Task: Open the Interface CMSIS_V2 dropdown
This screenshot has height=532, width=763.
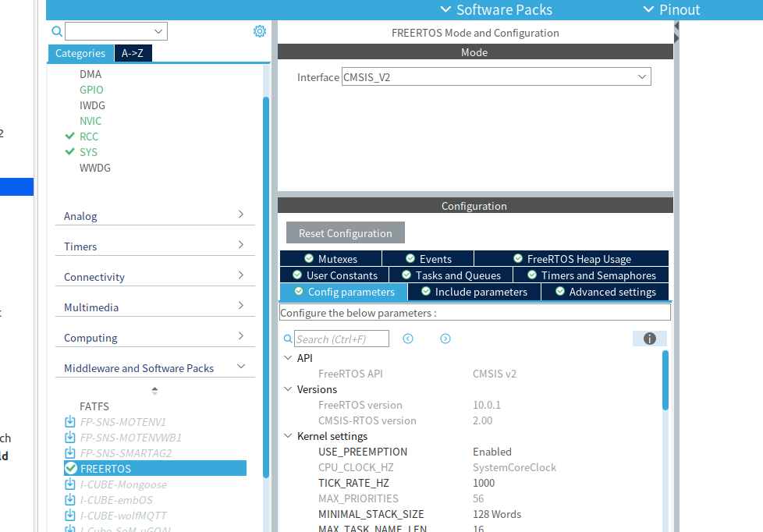Action: click(x=496, y=77)
